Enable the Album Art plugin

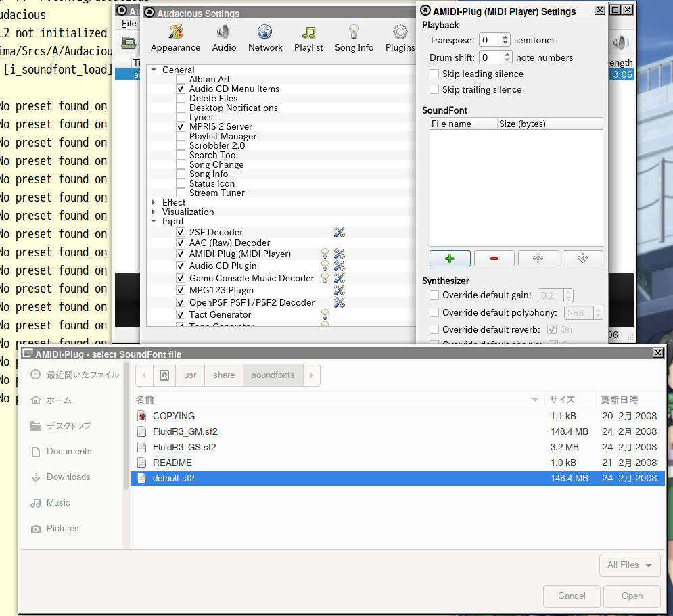click(x=181, y=79)
